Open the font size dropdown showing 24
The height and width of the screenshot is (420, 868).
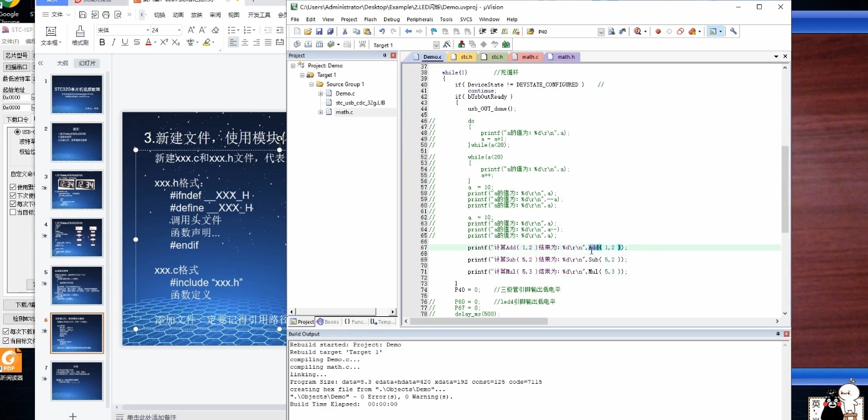(179, 30)
